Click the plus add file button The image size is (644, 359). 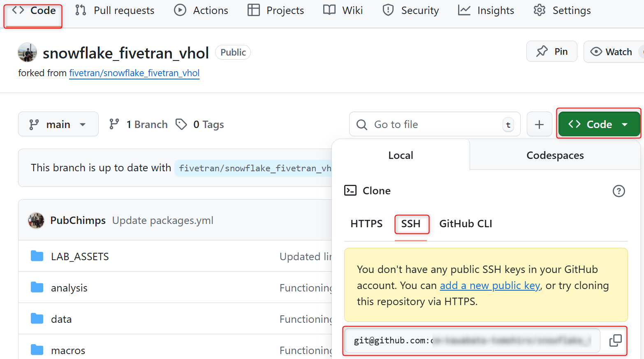(x=539, y=124)
